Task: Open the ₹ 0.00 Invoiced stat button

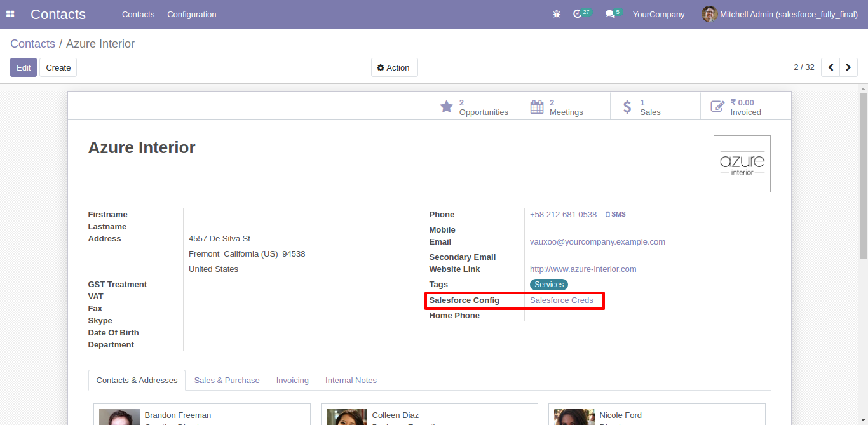Action: 745,107
